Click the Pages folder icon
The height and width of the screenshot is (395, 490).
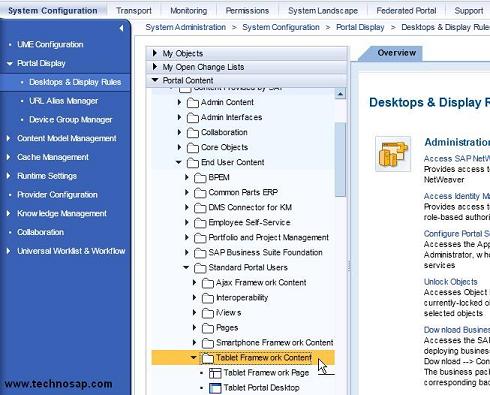click(208, 328)
